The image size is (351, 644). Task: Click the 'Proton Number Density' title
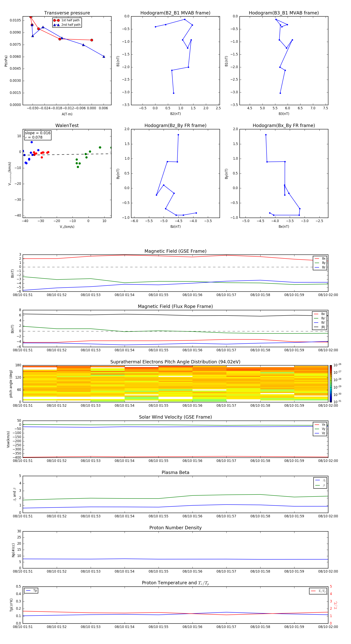(175, 528)
